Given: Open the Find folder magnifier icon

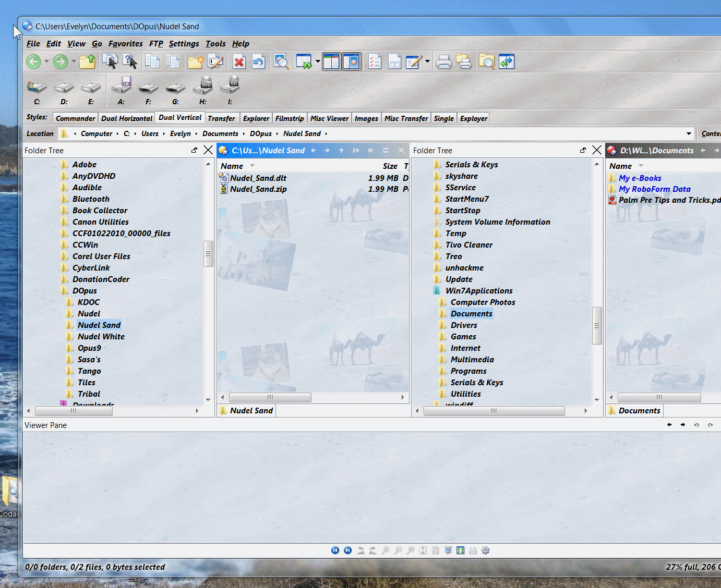Looking at the screenshot, I should [487, 62].
